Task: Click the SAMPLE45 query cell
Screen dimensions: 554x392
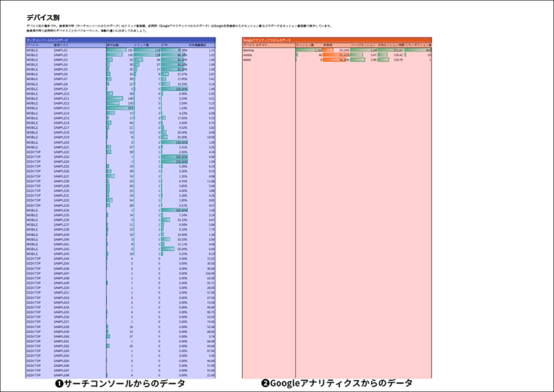Action: 62,263
